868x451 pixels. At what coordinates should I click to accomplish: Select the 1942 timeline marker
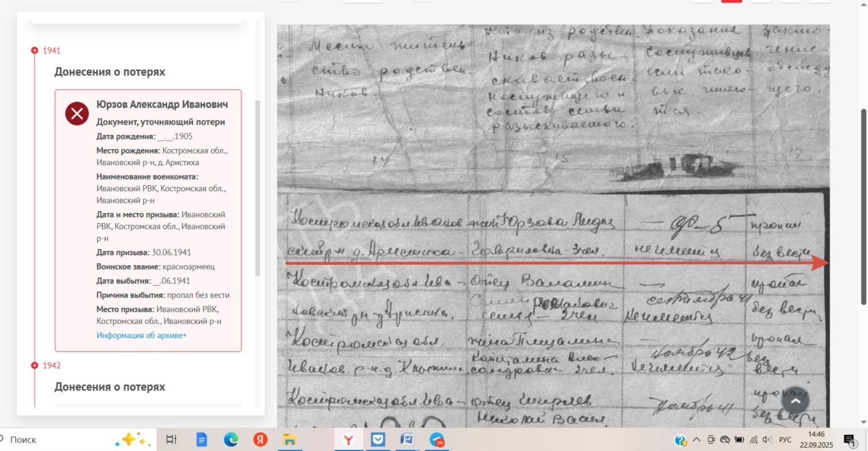tap(35, 366)
